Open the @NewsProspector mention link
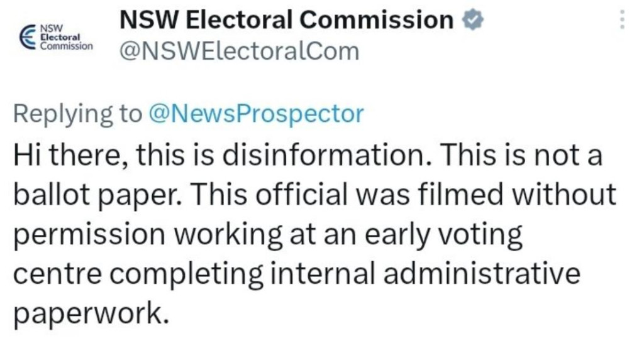 coord(257,114)
